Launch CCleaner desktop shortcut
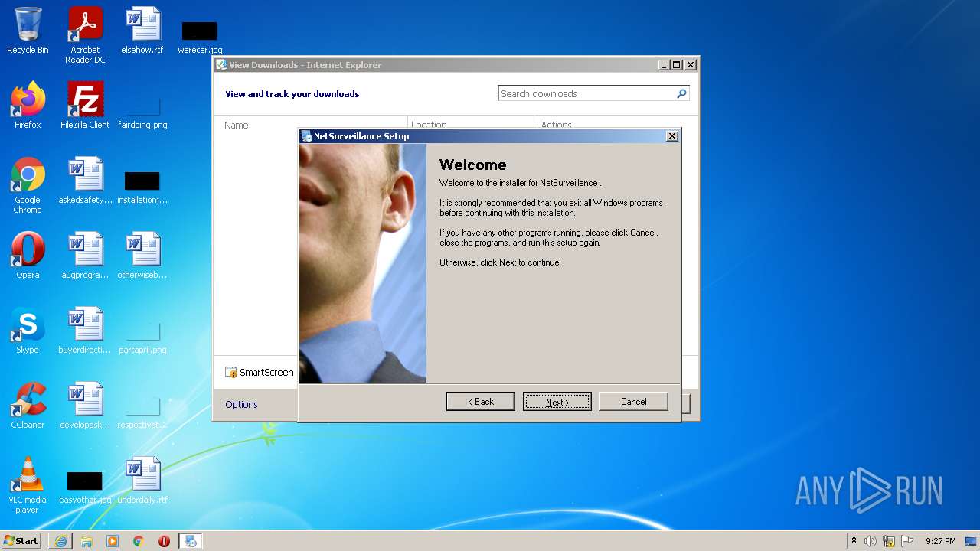This screenshot has width=980, height=551. [x=28, y=406]
